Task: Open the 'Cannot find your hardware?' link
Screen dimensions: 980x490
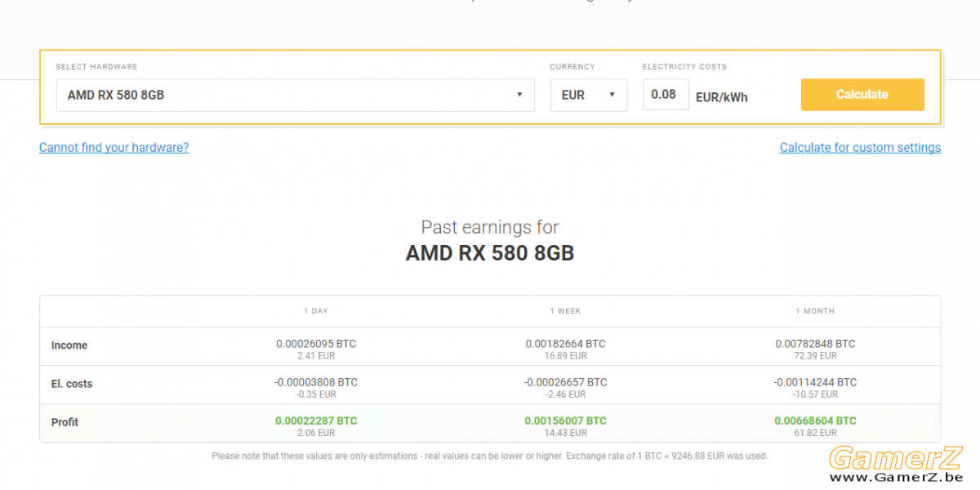Action: point(114,148)
